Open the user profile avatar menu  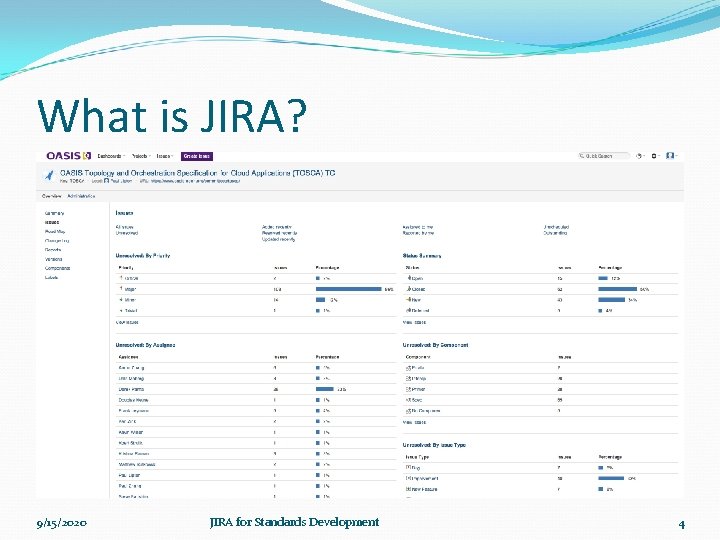click(671, 156)
